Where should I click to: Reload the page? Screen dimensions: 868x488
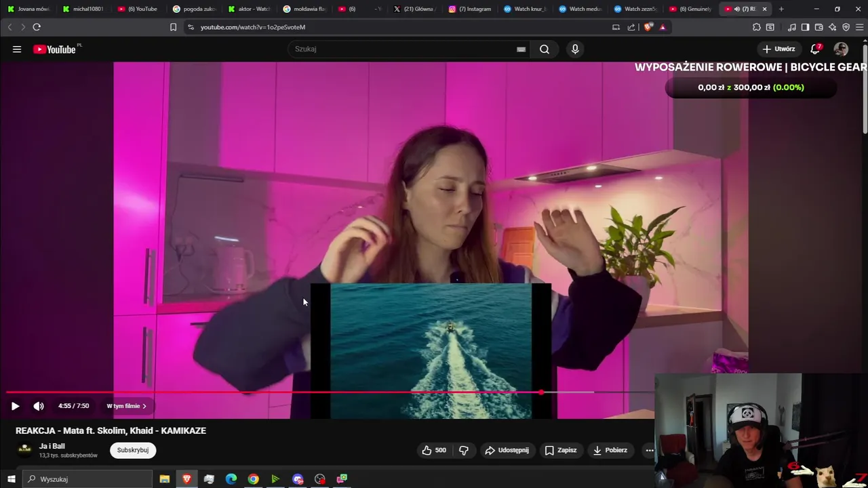point(37,27)
